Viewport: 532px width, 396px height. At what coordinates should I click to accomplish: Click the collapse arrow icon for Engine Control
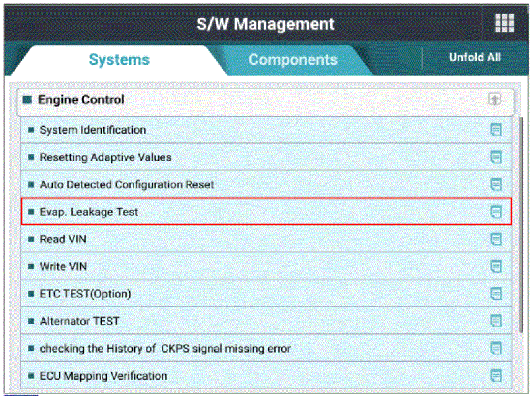point(494,99)
